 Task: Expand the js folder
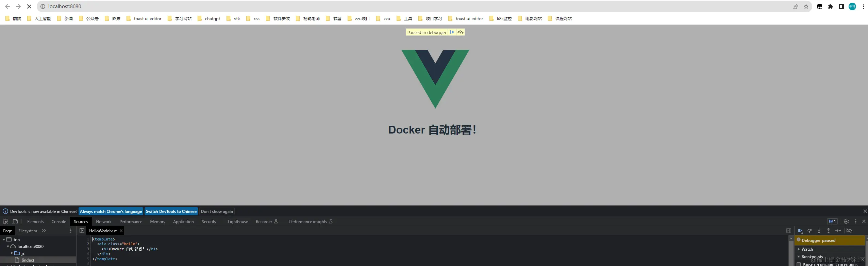tap(12, 253)
